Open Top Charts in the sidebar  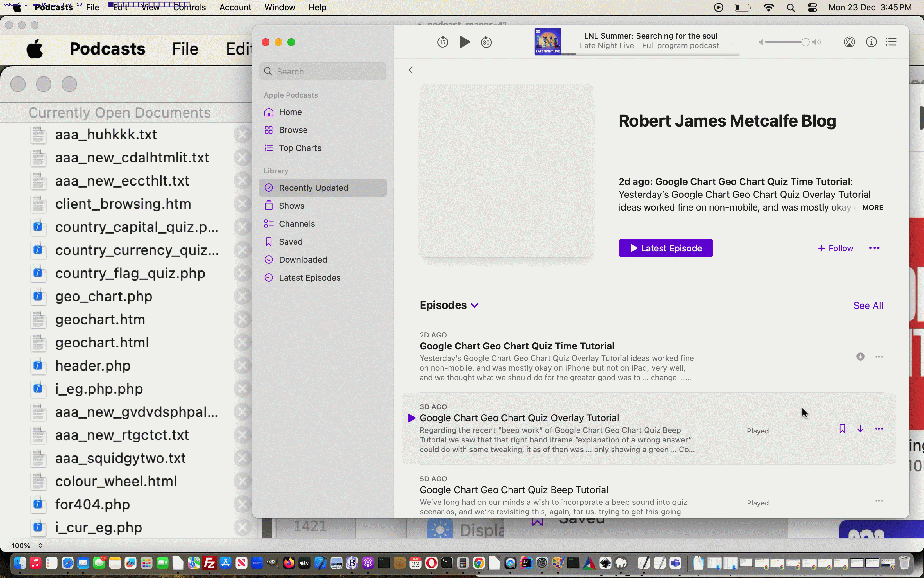(x=323, y=148)
